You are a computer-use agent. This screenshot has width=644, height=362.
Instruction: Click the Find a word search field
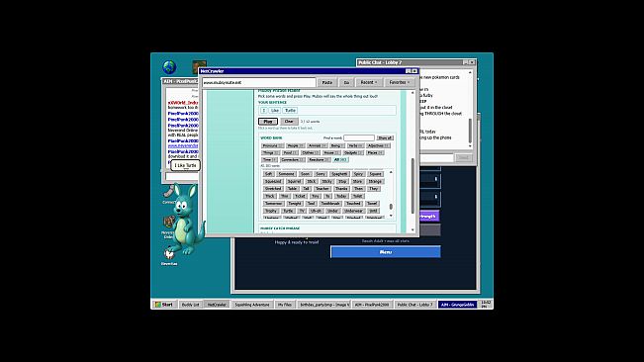359,137
